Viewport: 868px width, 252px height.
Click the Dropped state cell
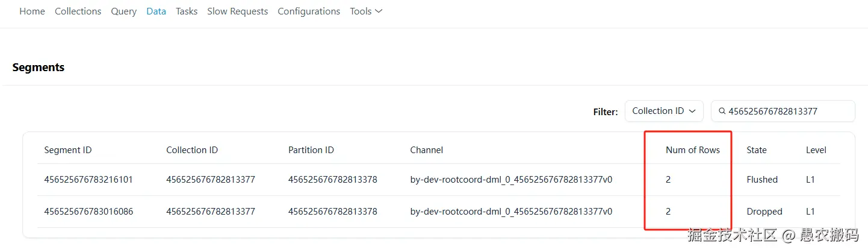(x=764, y=212)
